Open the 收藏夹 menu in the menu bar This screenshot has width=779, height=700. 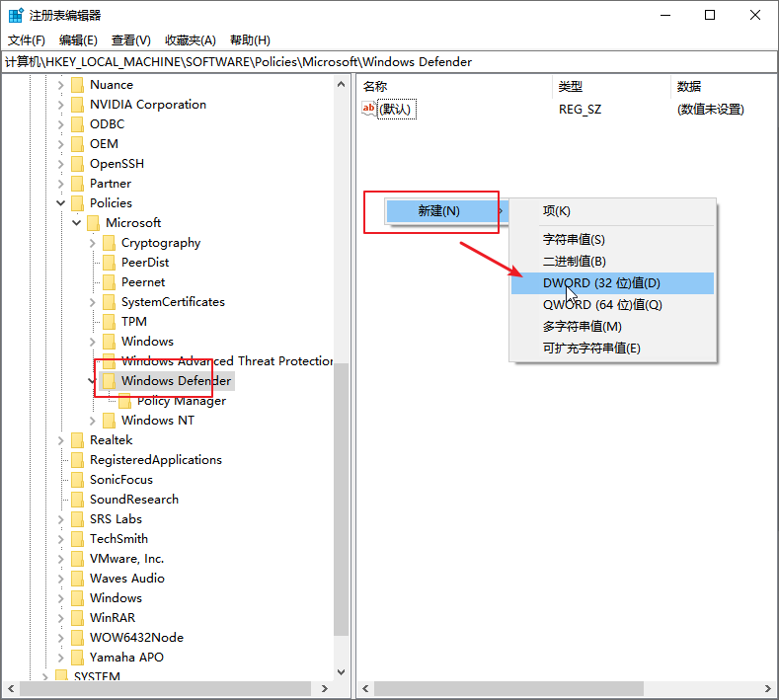(190, 40)
